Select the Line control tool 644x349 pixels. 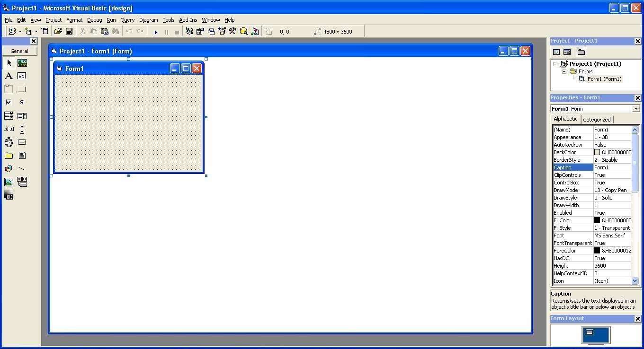point(22,169)
